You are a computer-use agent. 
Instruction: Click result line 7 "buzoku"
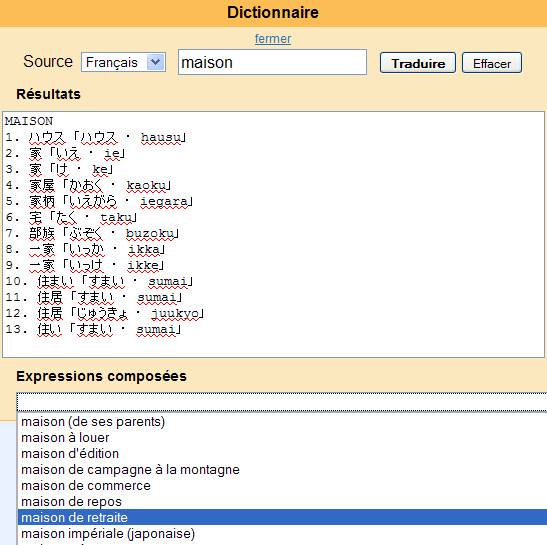(92, 233)
